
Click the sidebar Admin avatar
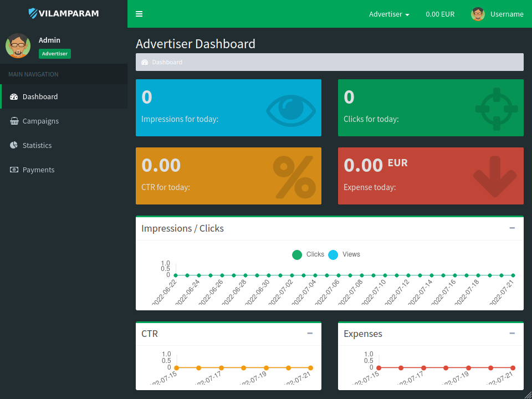pos(18,46)
